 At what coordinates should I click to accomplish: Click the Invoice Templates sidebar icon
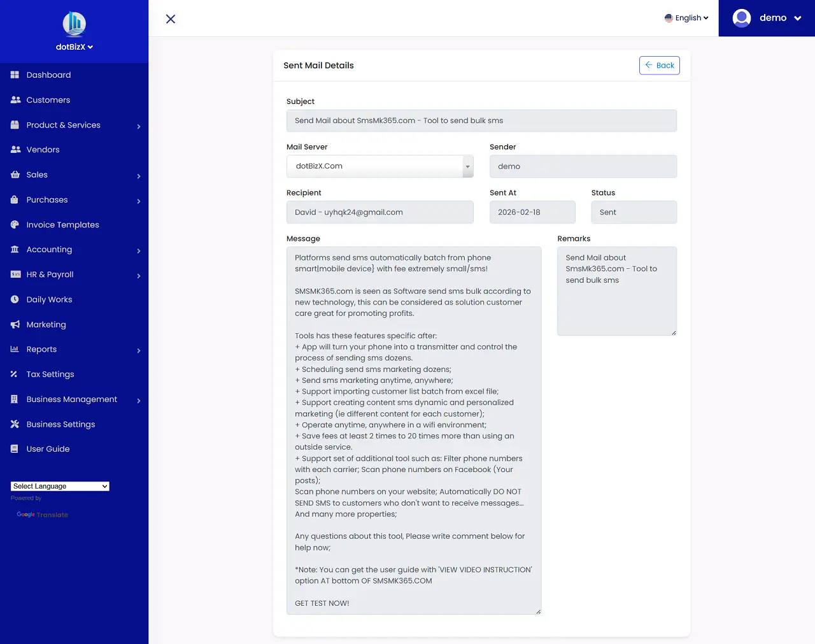click(x=13, y=224)
